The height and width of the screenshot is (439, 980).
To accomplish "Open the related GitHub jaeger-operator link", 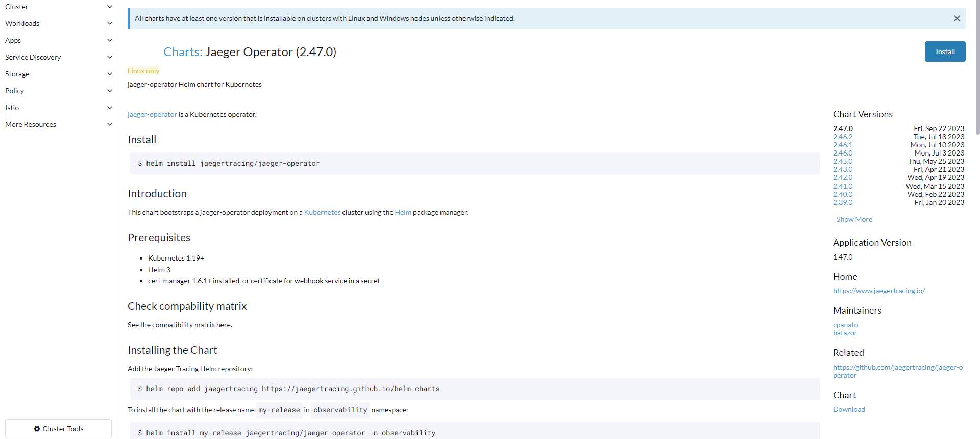I will pyautogui.click(x=898, y=371).
